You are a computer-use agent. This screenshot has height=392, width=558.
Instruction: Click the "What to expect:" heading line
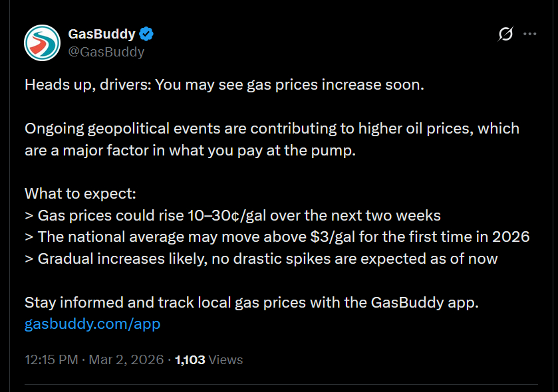click(x=80, y=194)
